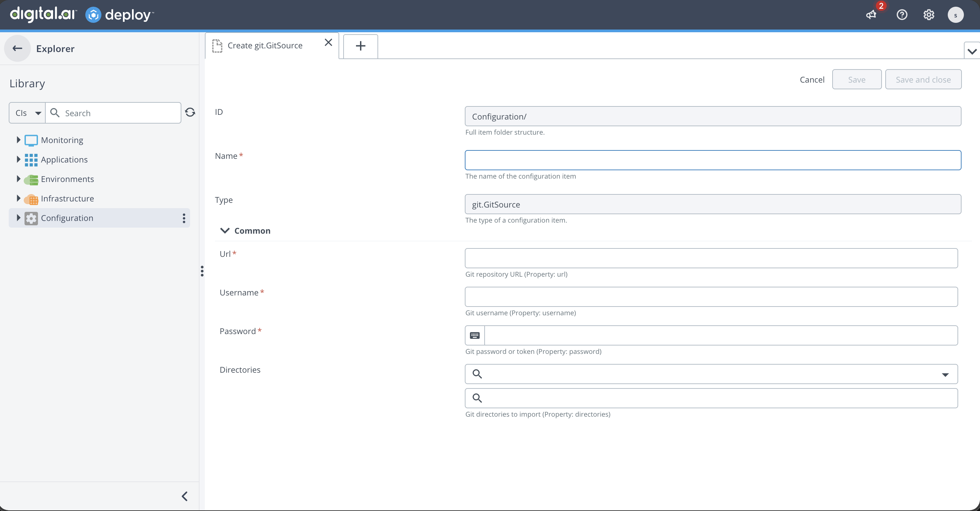Collapse the sidebar with the left chevron
The image size is (980, 511).
click(184, 496)
